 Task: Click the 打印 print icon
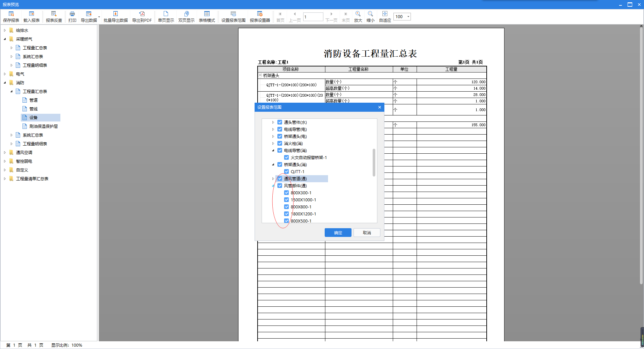(72, 14)
